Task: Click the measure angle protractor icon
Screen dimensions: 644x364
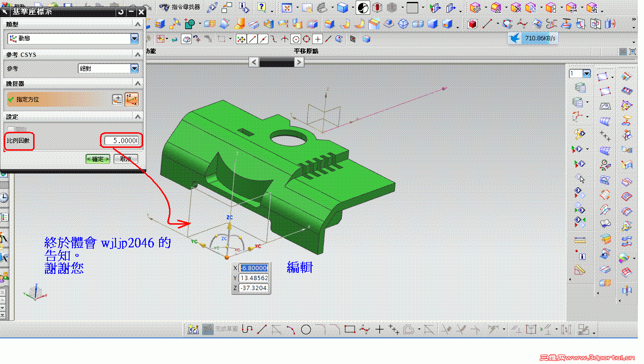Action: [580, 270]
